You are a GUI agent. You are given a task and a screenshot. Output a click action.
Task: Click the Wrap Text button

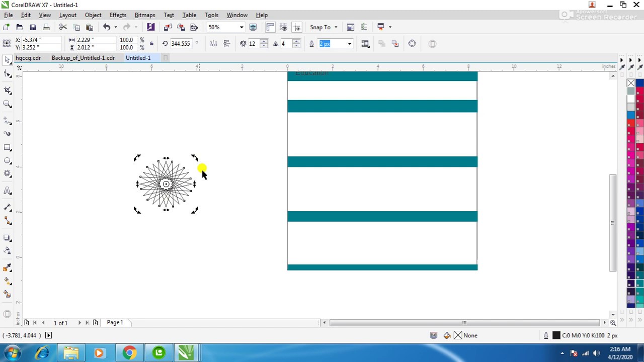point(365,44)
